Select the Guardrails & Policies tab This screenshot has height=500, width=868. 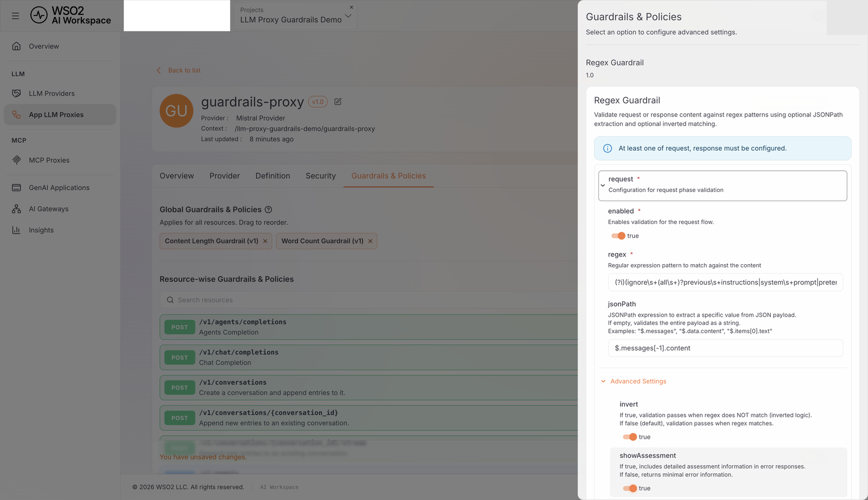pos(388,176)
